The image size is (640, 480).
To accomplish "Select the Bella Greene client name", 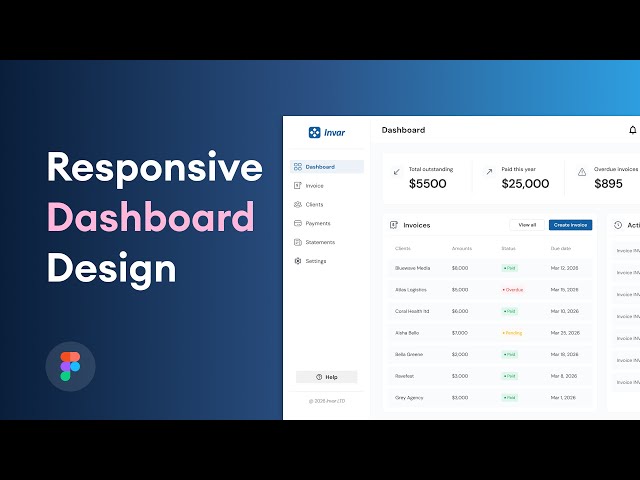I will click(x=409, y=354).
